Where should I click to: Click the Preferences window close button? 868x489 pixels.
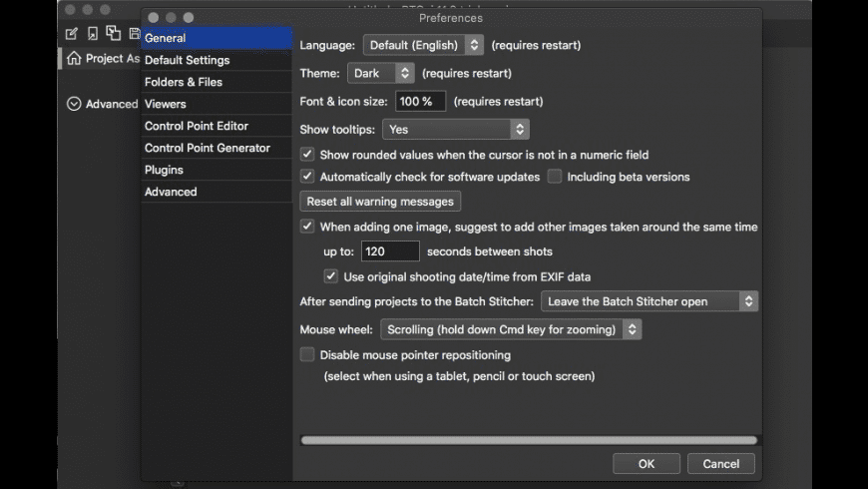(x=154, y=18)
